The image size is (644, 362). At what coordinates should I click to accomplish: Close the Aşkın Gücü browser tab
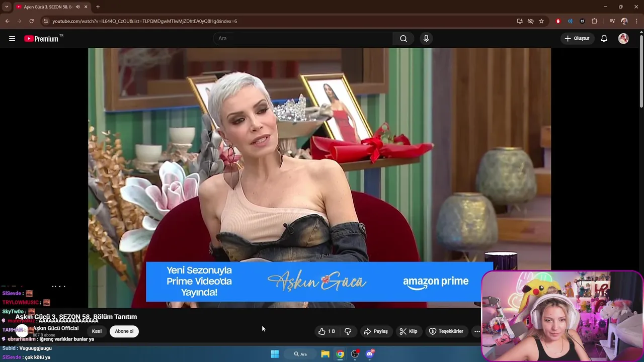point(86,7)
